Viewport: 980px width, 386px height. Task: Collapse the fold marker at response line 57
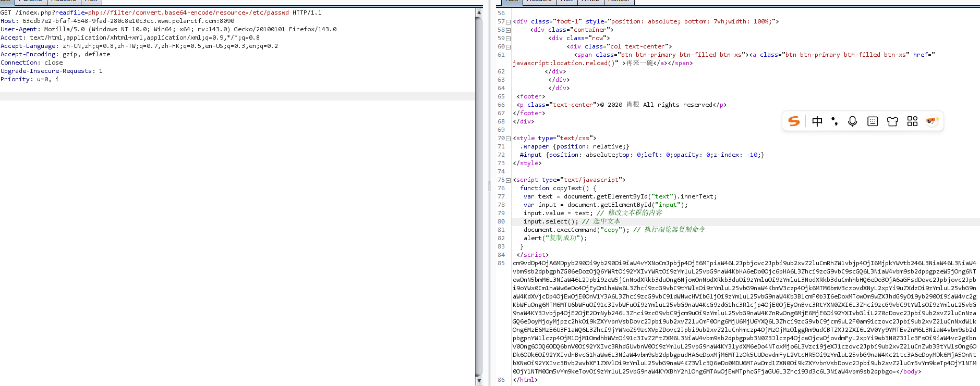508,22
